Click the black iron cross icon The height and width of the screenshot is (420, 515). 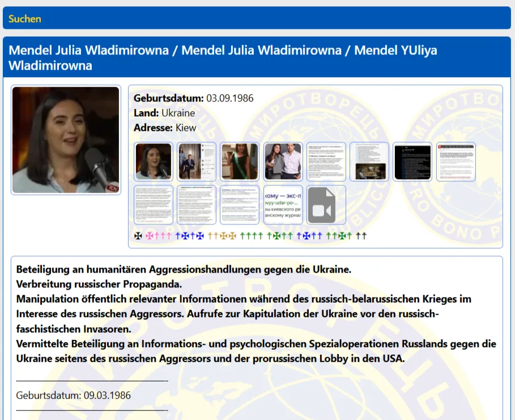pos(138,236)
